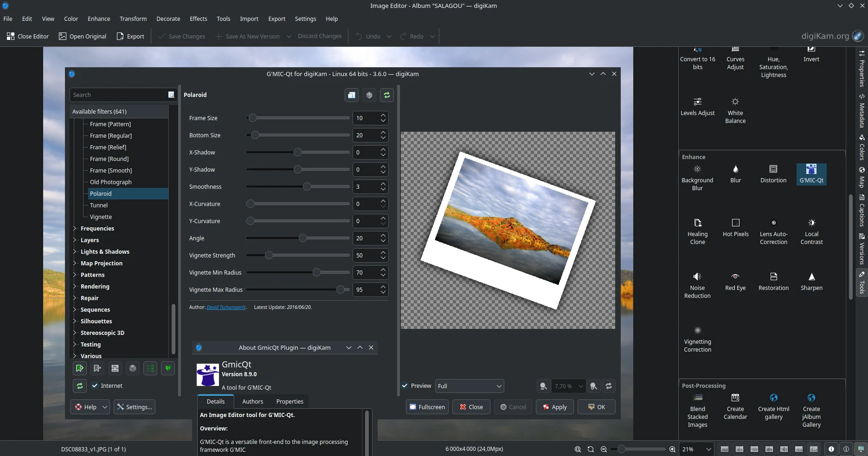Expand the Lights & Shadows filter category
This screenshot has height=456, width=868.
point(76,251)
